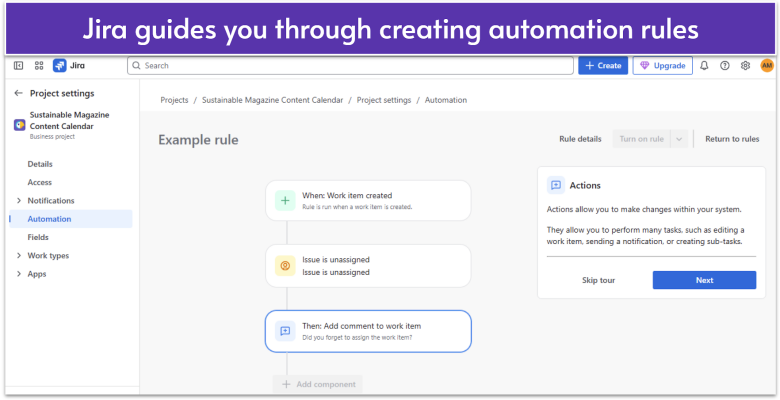The image size is (780, 400).
Task: Open Access in project settings
Action: (40, 183)
